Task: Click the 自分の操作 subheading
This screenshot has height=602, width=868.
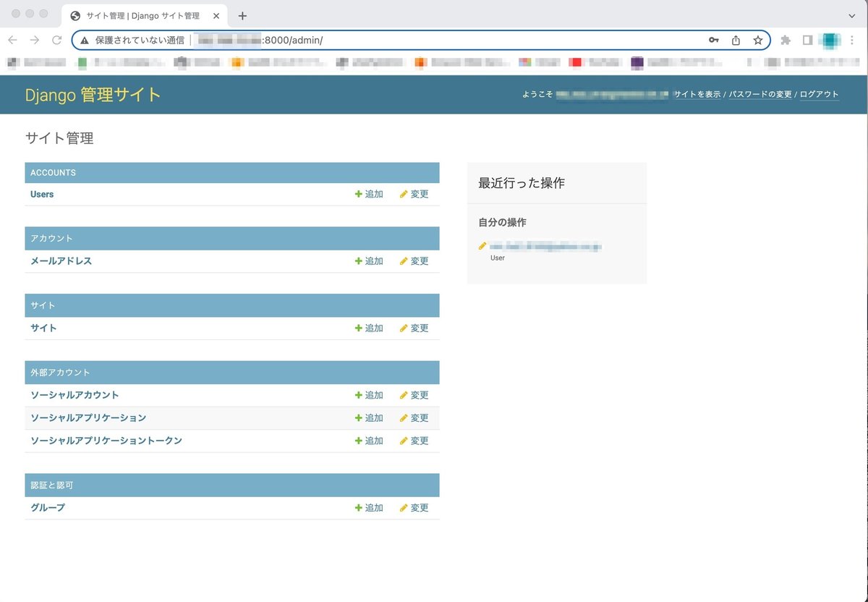Action: coord(502,223)
